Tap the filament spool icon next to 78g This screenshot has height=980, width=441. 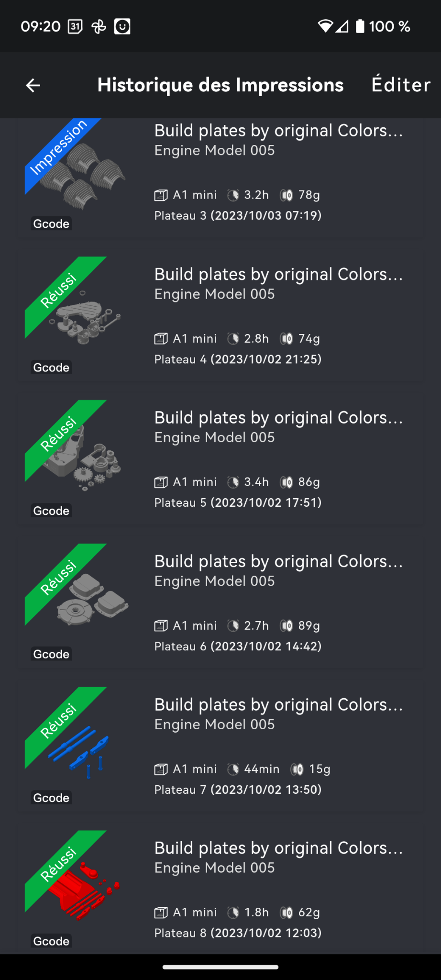(x=287, y=195)
